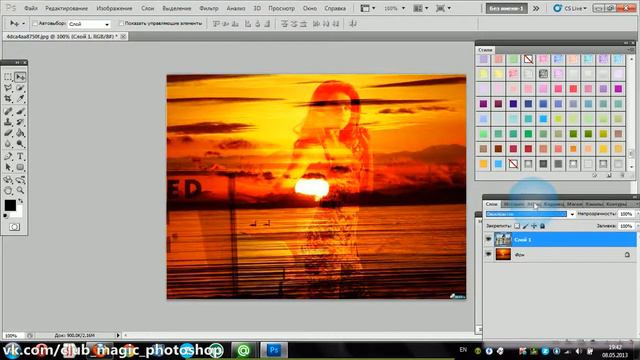Select the Dodge tool

[x=20, y=144]
